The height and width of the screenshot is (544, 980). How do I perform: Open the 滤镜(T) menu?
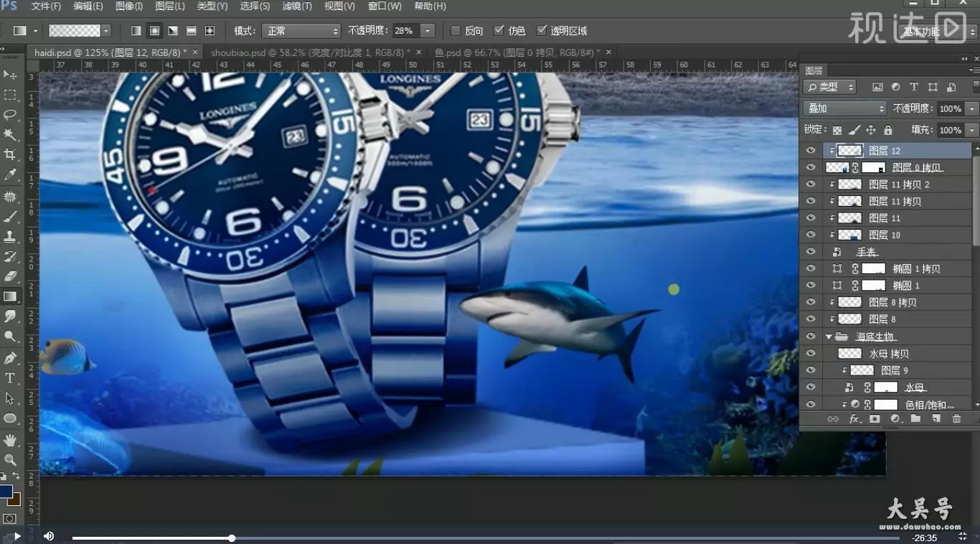297,6
